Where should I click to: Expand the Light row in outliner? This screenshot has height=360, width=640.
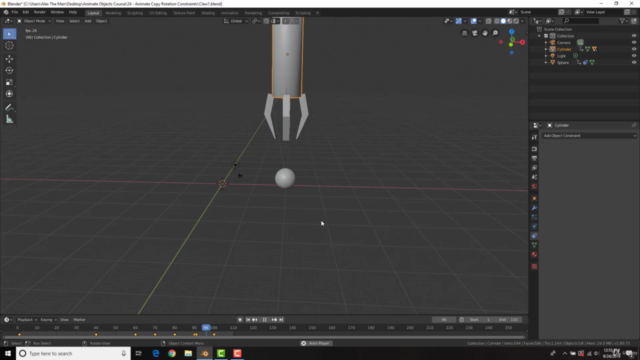[546, 56]
